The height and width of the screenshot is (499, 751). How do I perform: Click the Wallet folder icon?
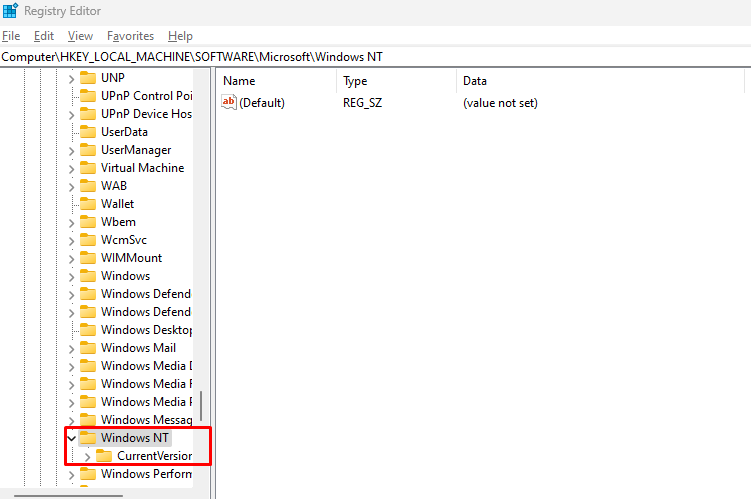[x=88, y=204]
